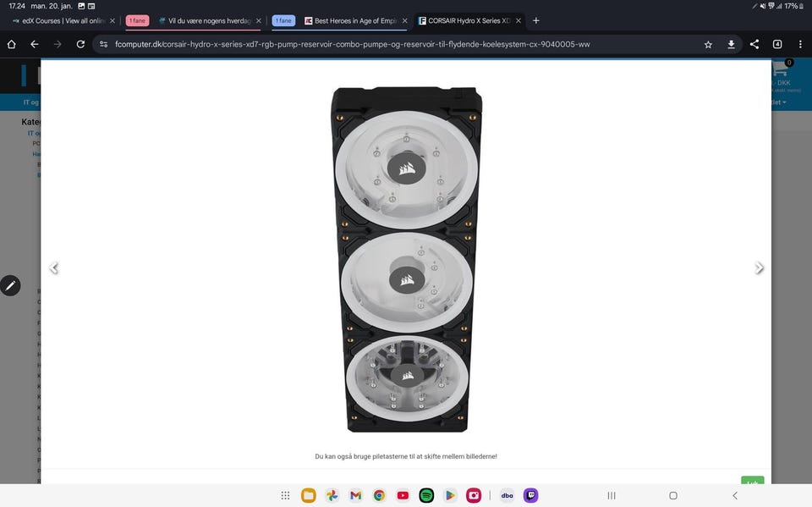Tap the 17% battery indicator in status bar
Image resolution: width=812 pixels, height=507 pixels.
coord(794,6)
